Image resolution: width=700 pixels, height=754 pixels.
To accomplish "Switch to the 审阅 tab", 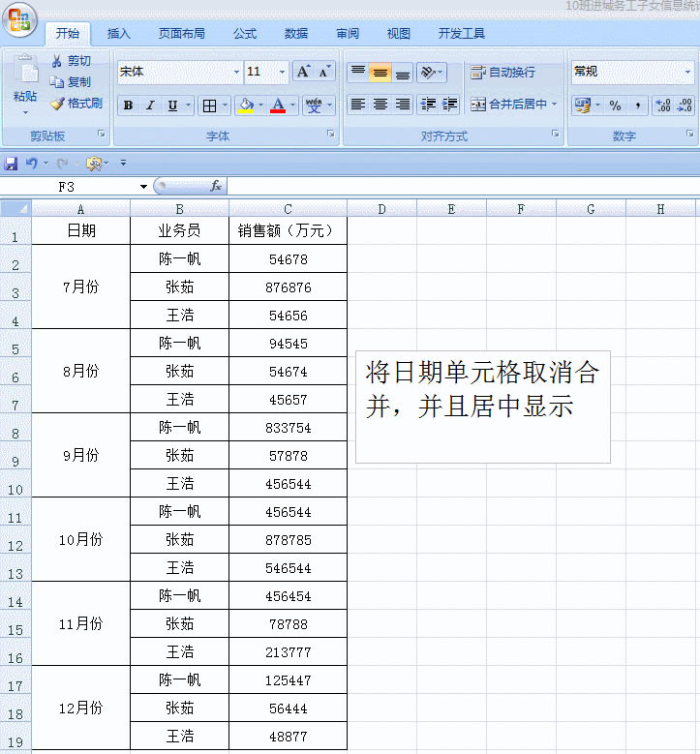I will click(x=348, y=34).
